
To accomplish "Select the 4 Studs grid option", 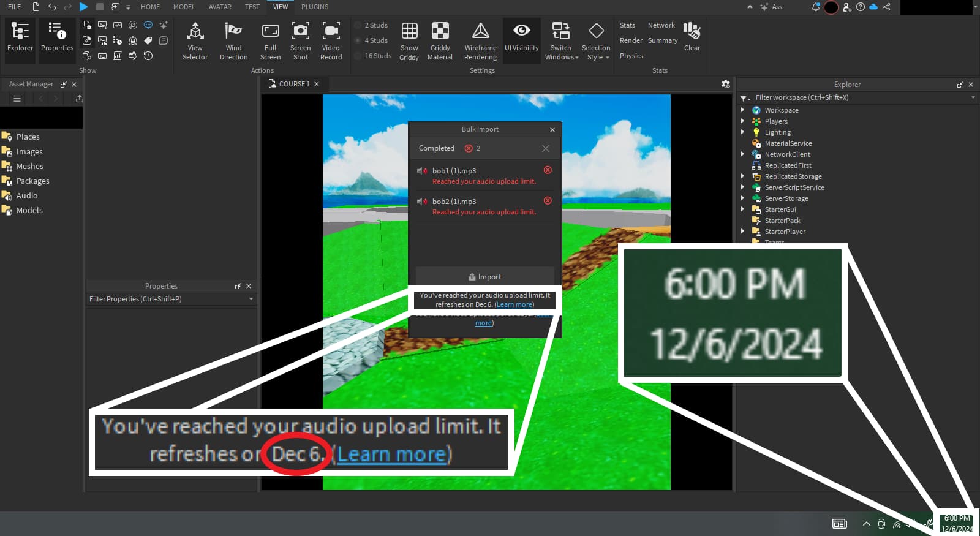I will 371,40.
